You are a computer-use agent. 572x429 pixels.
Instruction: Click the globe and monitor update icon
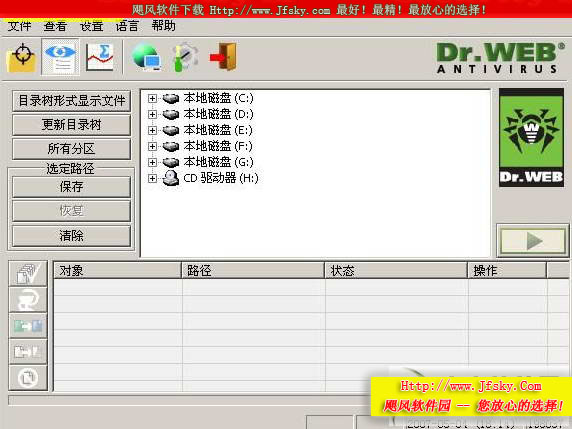click(x=147, y=57)
